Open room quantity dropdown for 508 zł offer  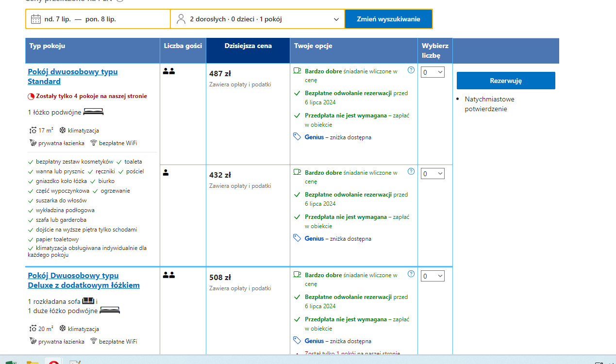(433, 276)
